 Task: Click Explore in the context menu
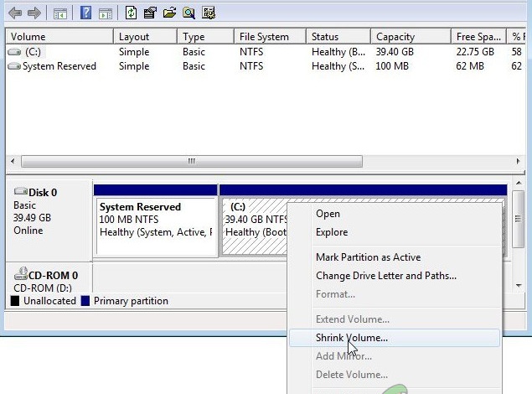coord(332,232)
